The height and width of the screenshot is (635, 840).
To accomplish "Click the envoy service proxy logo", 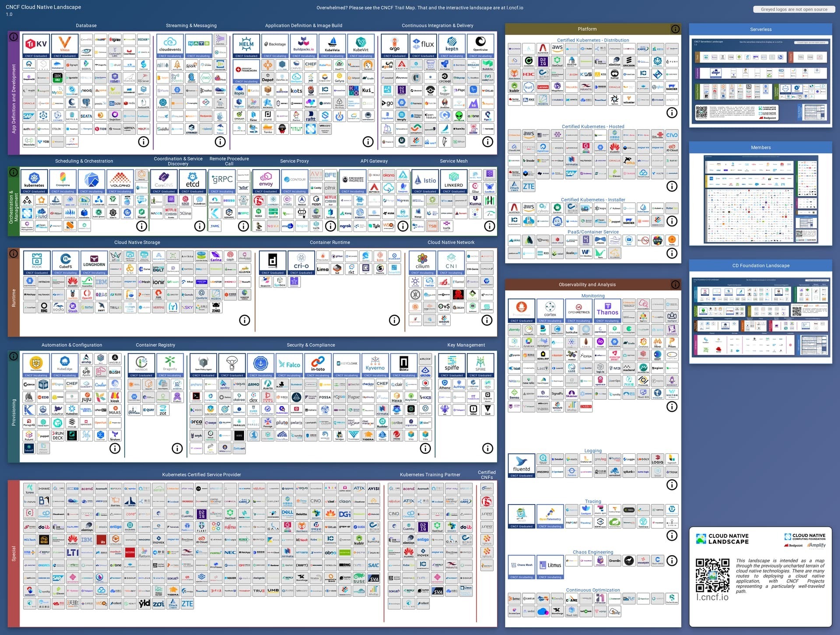I will (x=266, y=182).
